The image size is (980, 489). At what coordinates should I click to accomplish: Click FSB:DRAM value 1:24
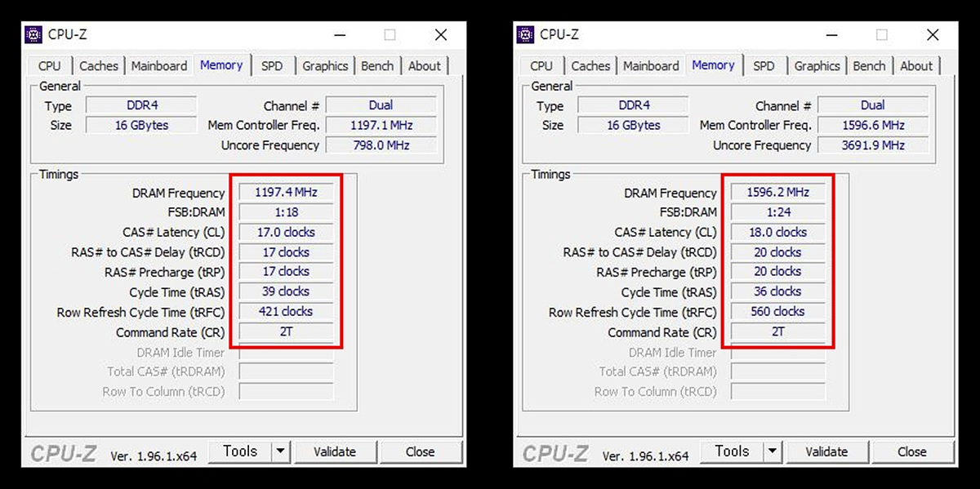777,212
